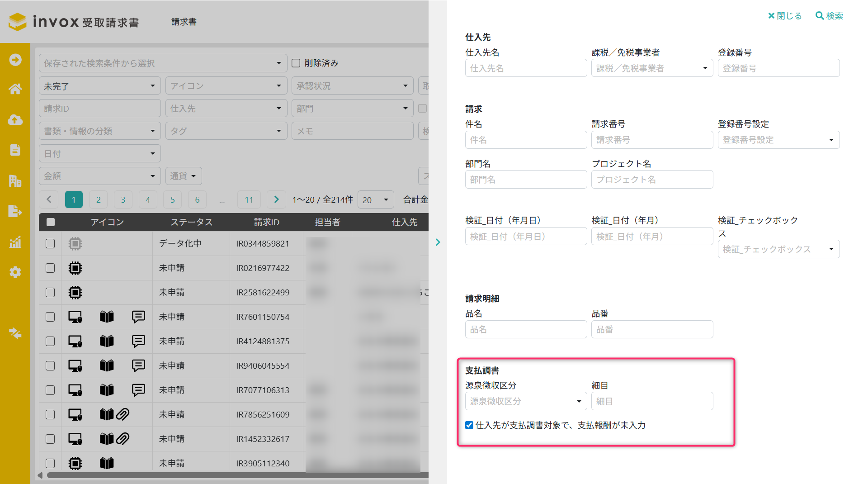This screenshot has height=484, width=868.
Task: Click the 検索 search button
Action: point(829,16)
